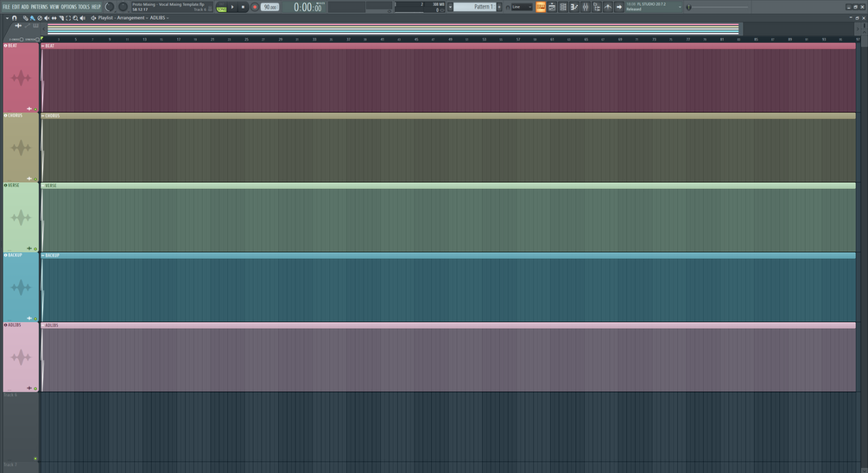
Task: Click the slider right of the news panel
Action: 719,7
